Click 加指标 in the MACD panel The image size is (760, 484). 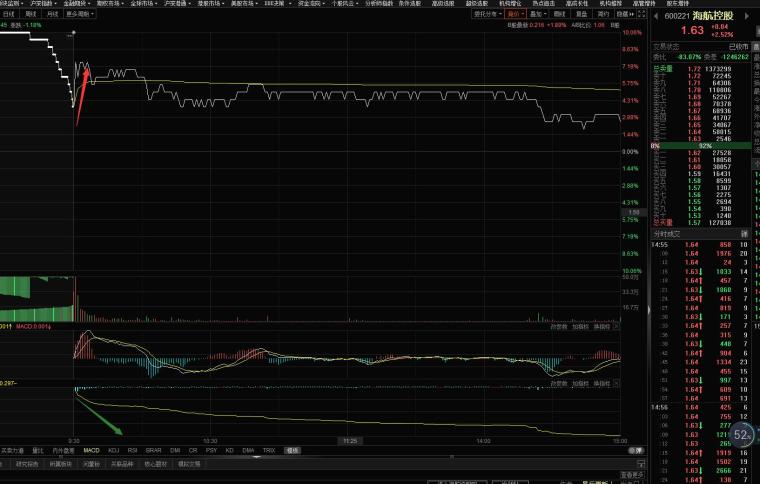tap(580, 327)
